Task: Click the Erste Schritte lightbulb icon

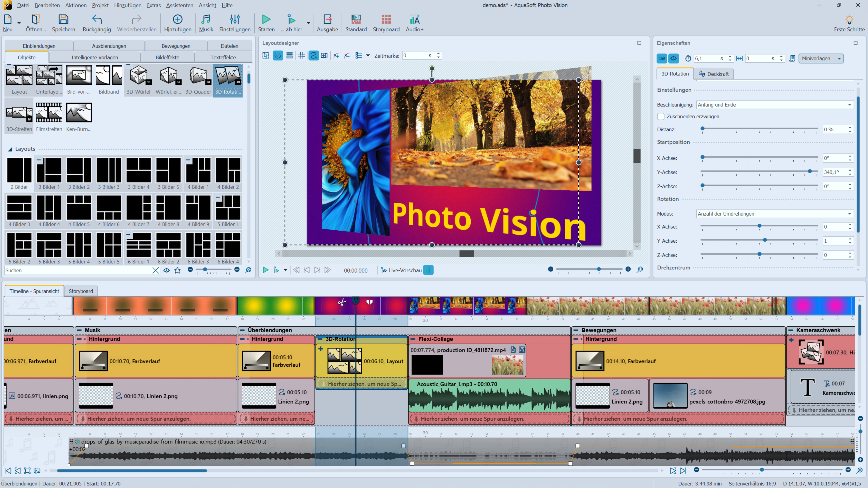Action: tap(849, 19)
